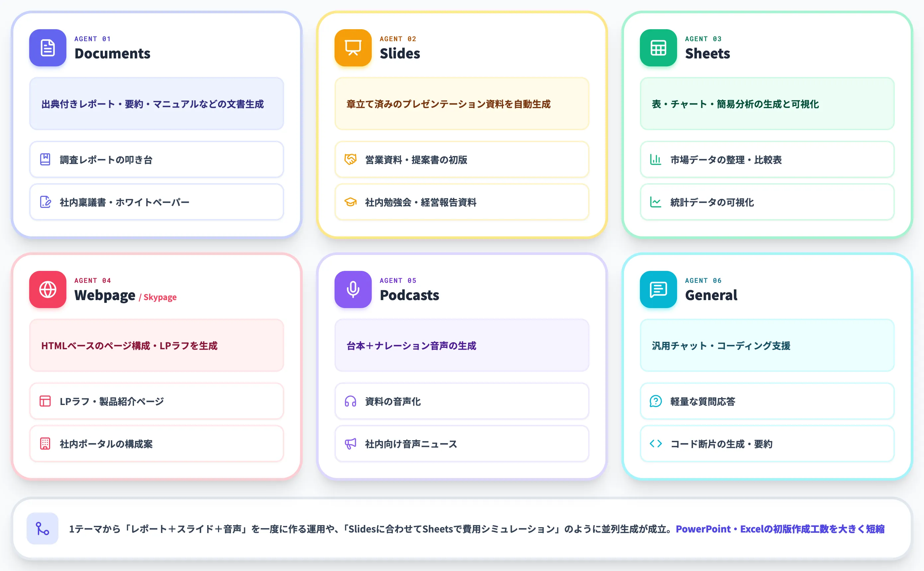The image size is (924, 571).
Task: Open the 社内向け音声ニュース item
Action: click(462, 444)
